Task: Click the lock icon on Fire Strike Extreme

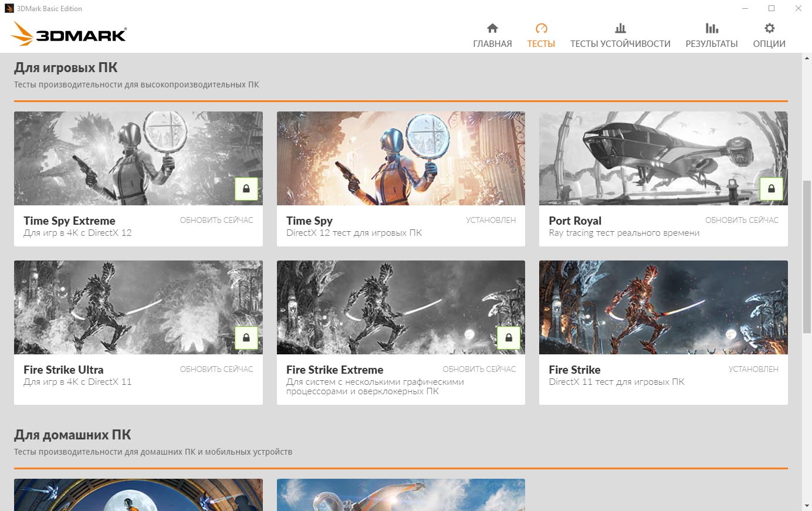Action: [509, 338]
